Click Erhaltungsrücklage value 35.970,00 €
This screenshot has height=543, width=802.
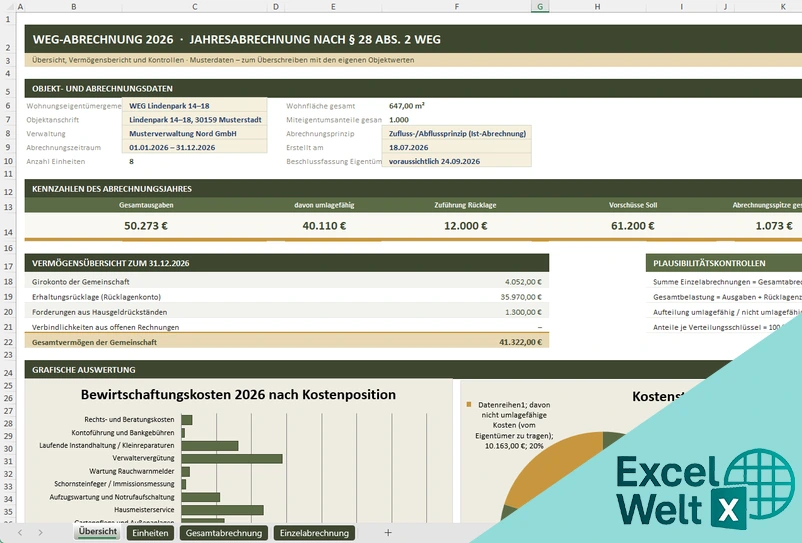(521, 297)
